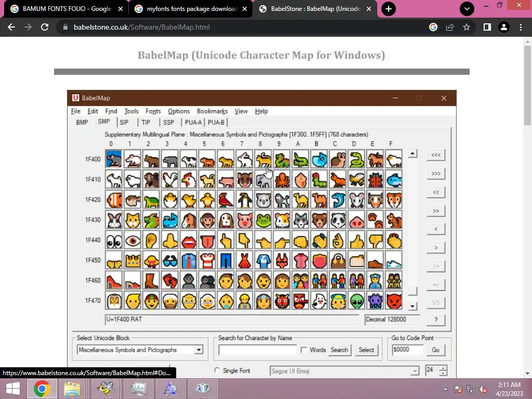Pick the high-heeled shoe emoji at 1F460
The height and width of the screenshot is (399, 532).
pos(114,280)
